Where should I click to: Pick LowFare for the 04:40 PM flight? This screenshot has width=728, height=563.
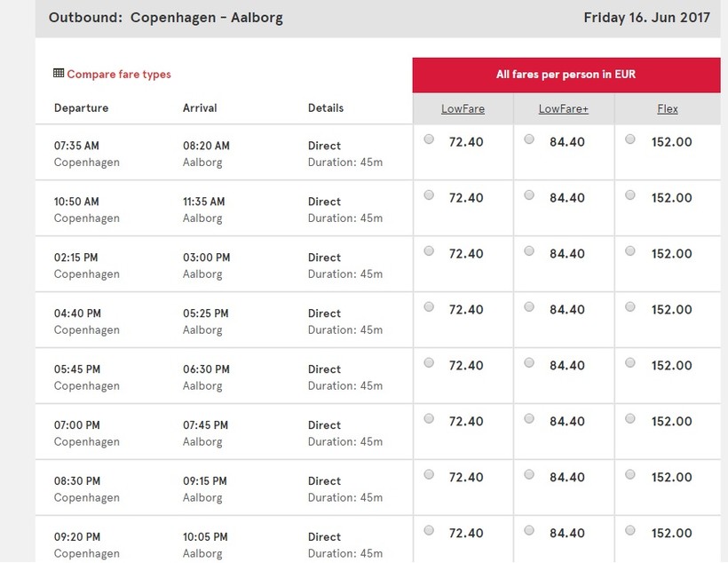click(430, 307)
